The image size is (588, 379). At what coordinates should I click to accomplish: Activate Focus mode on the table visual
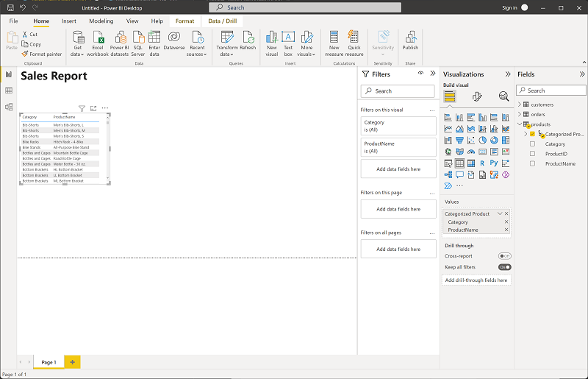(x=93, y=109)
